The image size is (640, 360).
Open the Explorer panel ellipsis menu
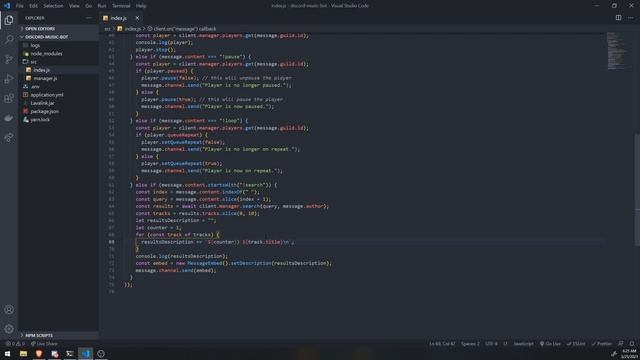[x=89, y=18]
